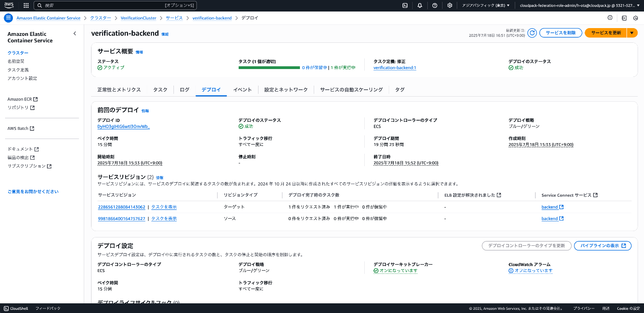
Task: Open the hexagon preferences icon in breadcrumb bar
Action: pos(636,18)
